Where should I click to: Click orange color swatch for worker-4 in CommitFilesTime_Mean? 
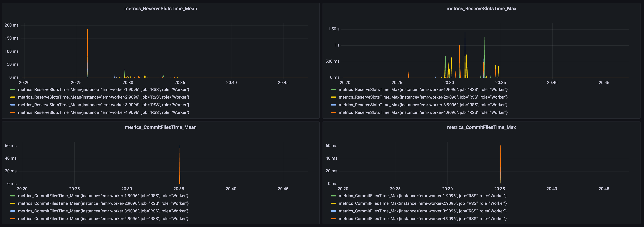(x=13, y=218)
